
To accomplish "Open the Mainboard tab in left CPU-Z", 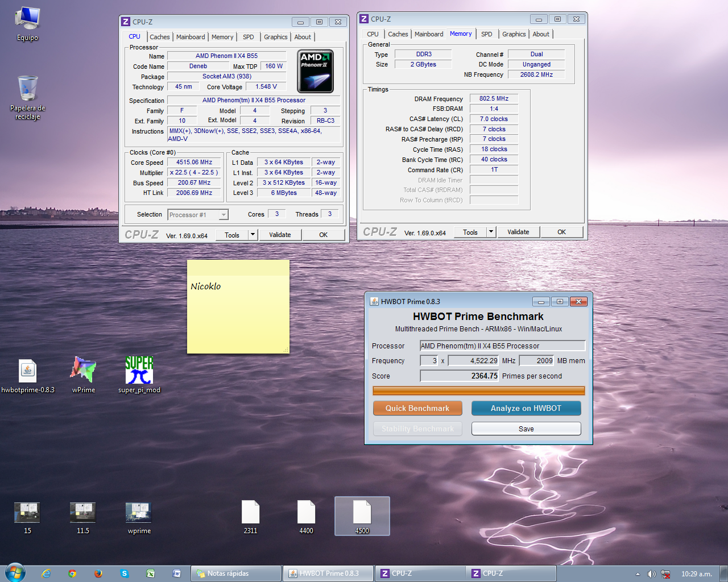I will click(191, 37).
